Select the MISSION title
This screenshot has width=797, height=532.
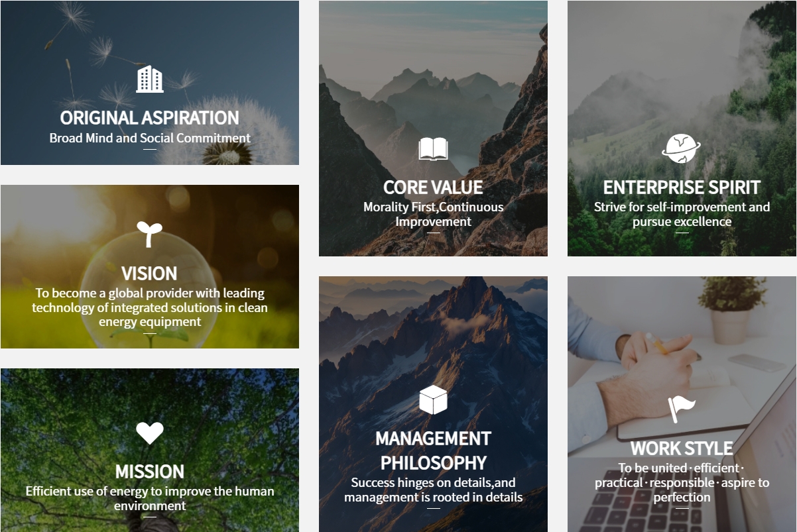pyautogui.click(x=150, y=472)
